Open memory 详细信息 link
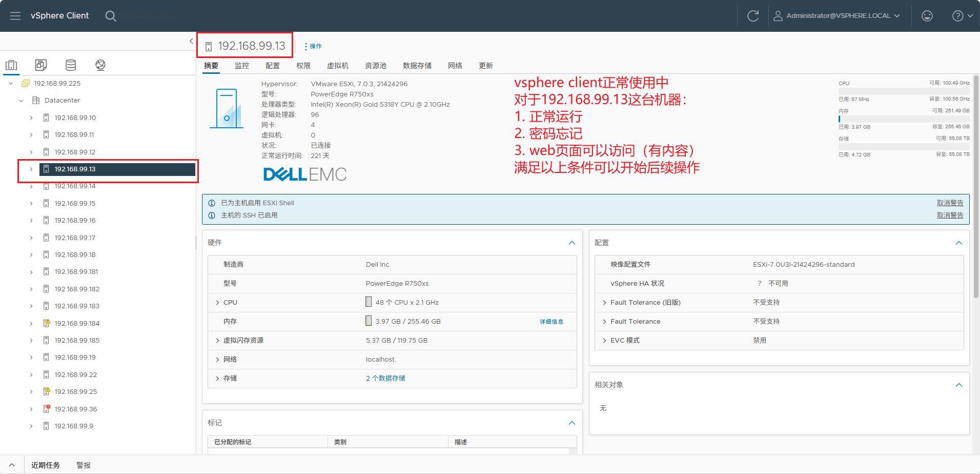Image resolution: width=980 pixels, height=474 pixels. (552, 322)
